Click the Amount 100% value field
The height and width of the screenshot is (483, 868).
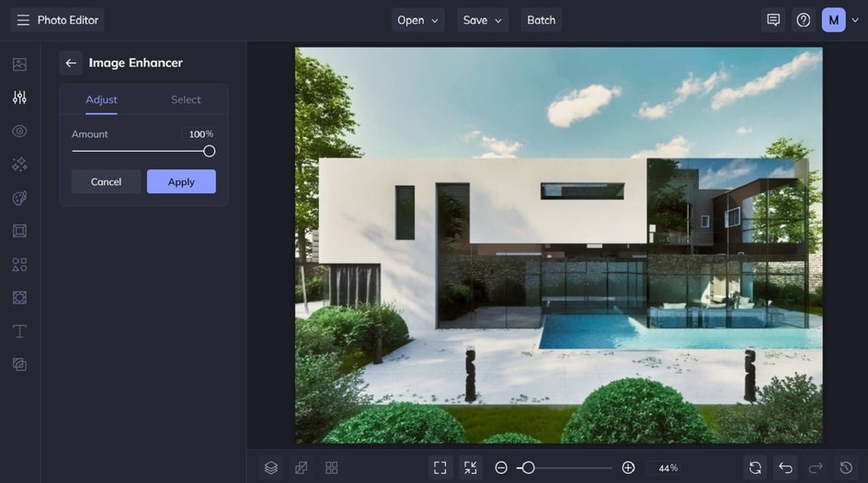tap(200, 134)
